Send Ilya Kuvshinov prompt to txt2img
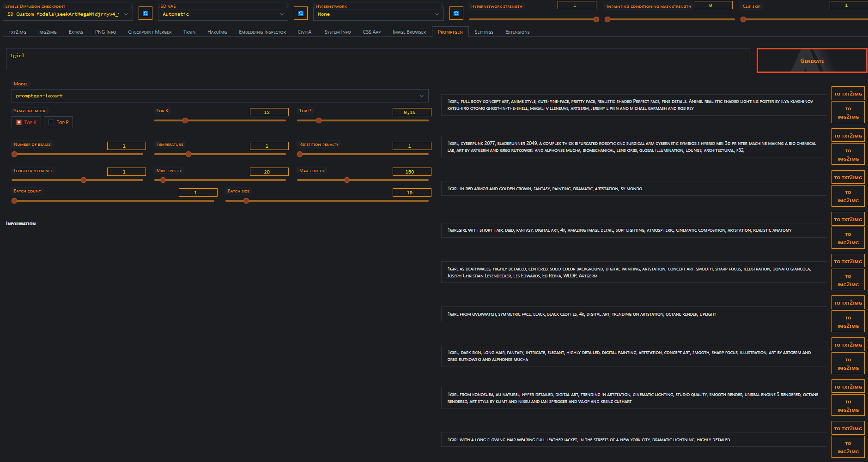This screenshot has height=462, width=868. (848, 94)
